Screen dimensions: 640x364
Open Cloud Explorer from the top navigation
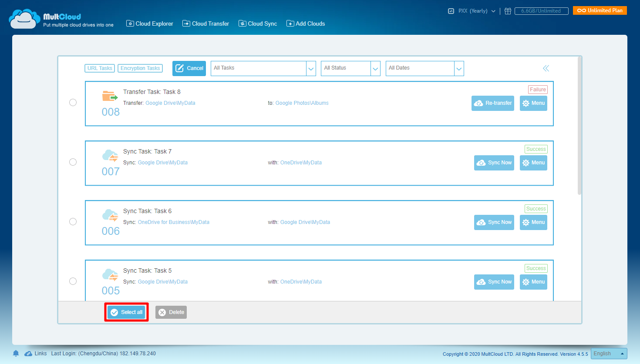(149, 23)
